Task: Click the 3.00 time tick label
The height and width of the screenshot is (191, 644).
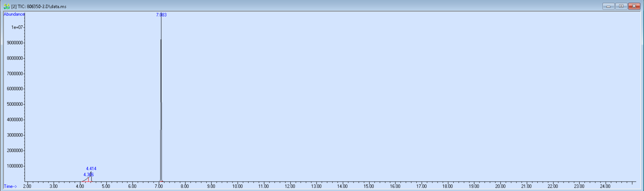Action: [53, 186]
